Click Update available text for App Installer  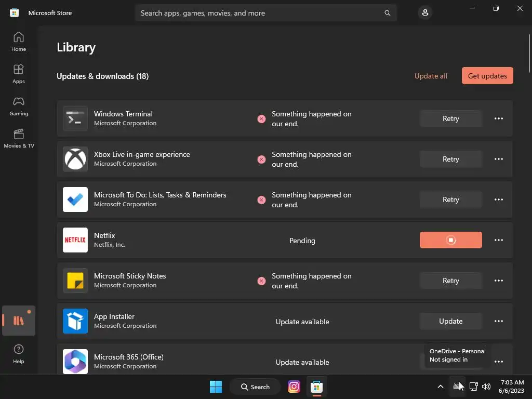tap(302, 321)
